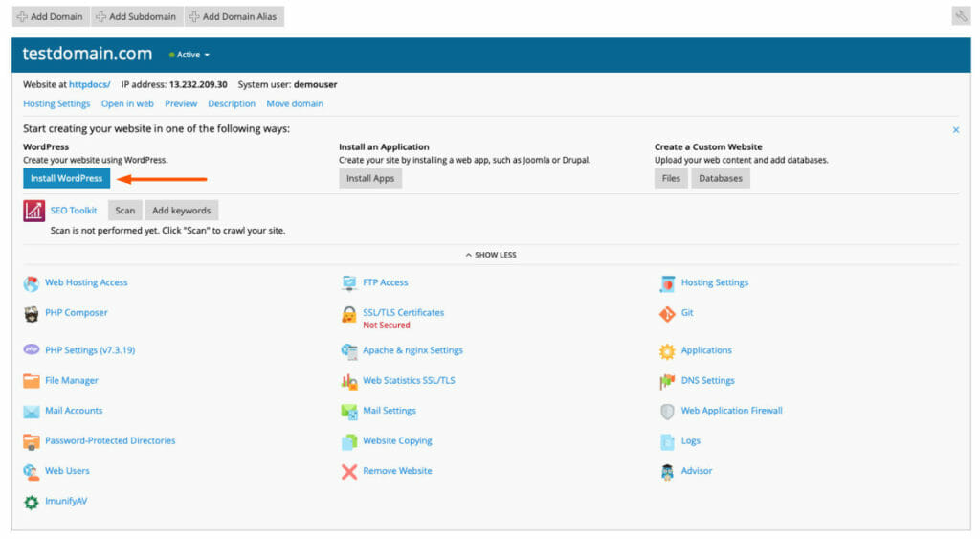Dismiss the website creation suggestions panel
The image size is (980, 539).
point(956,130)
